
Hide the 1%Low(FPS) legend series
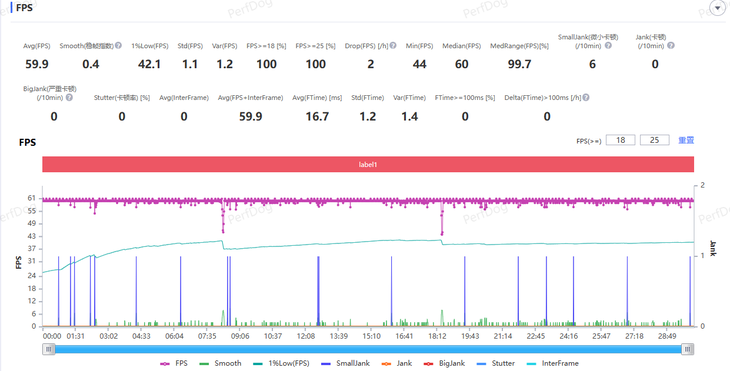[281, 364]
